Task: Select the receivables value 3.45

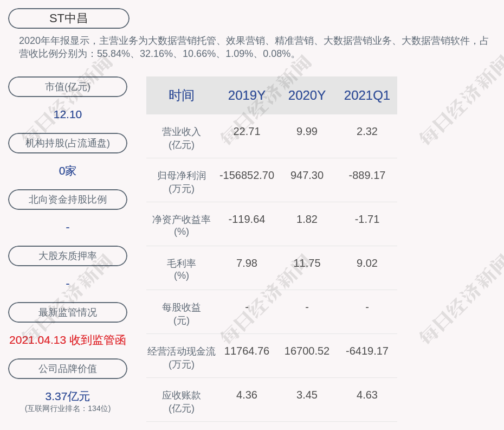Action: (x=307, y=395)
